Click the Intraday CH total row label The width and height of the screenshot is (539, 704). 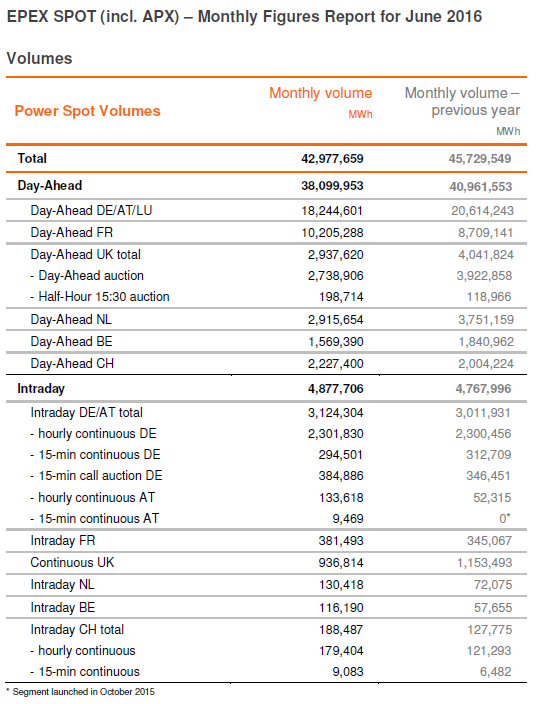point(77,629)
